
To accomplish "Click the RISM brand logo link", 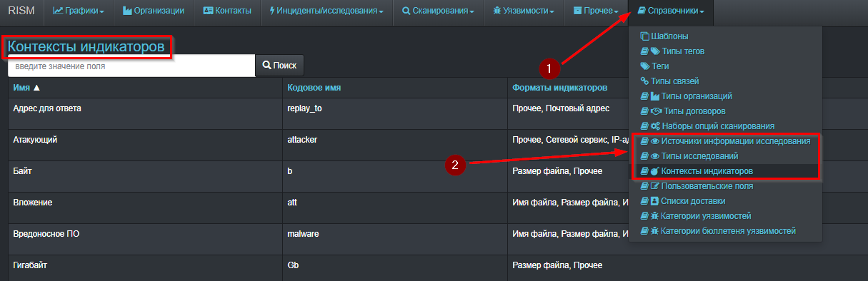I will pos(21,11).
